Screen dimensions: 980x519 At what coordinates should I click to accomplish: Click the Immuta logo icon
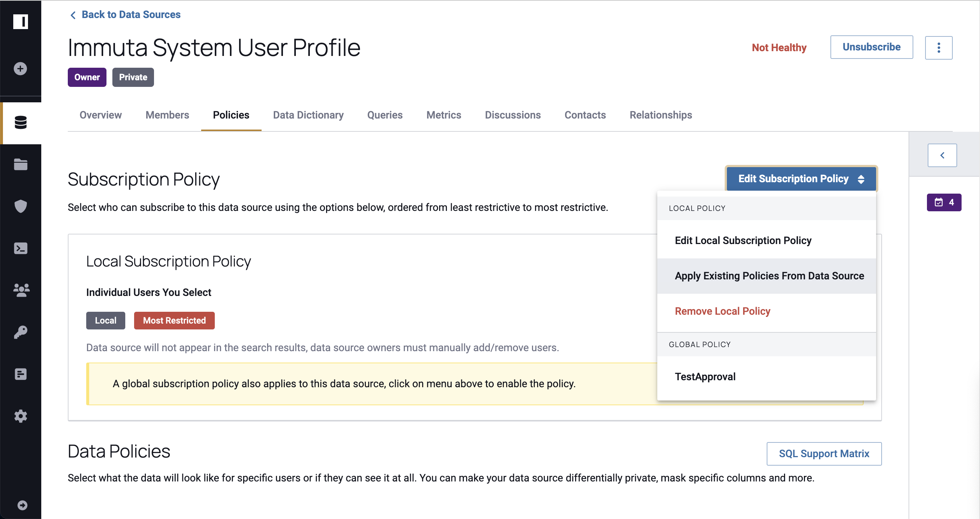(x=21, y=22)
